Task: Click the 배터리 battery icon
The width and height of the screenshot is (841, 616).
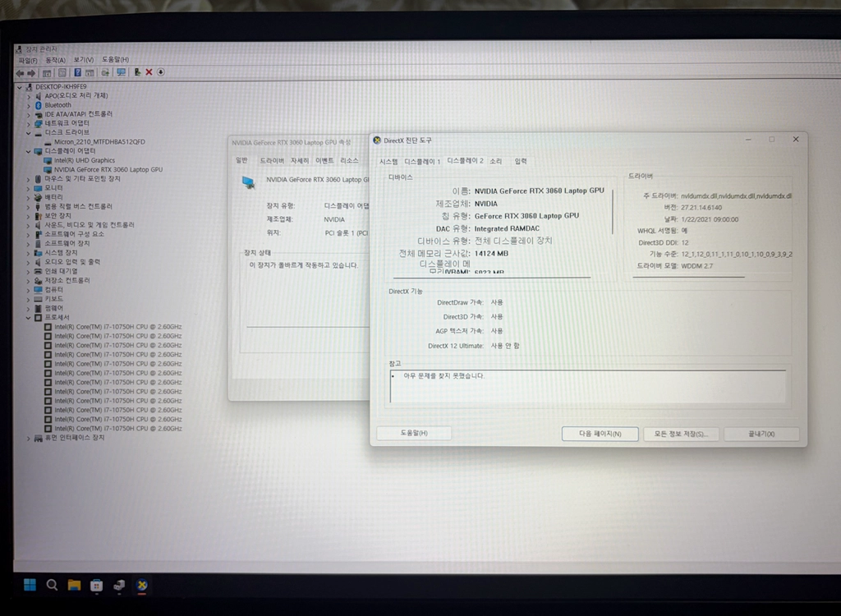Action: [x=38, y=197]
